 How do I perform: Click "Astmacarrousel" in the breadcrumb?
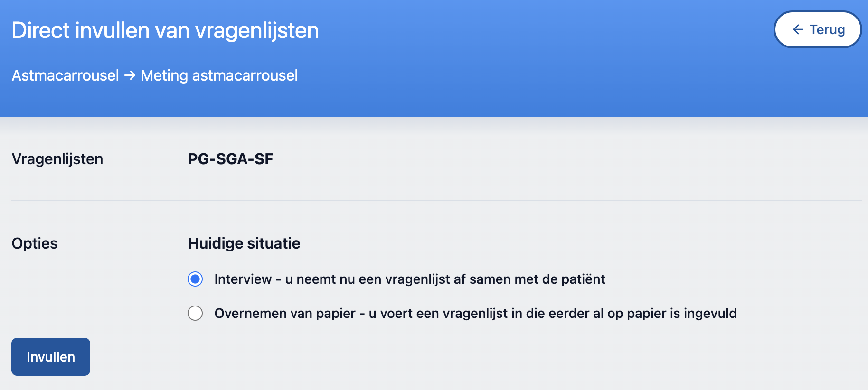66,75
